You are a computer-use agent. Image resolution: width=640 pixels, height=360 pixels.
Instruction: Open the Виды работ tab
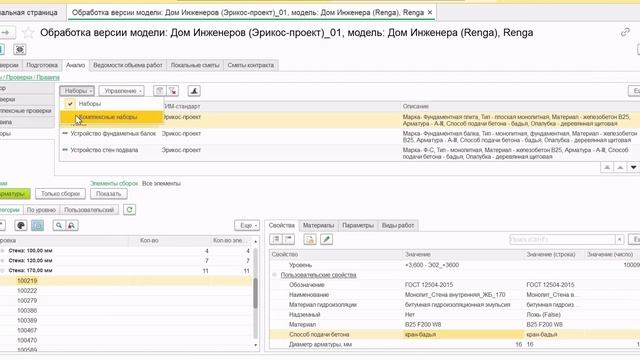398,225
